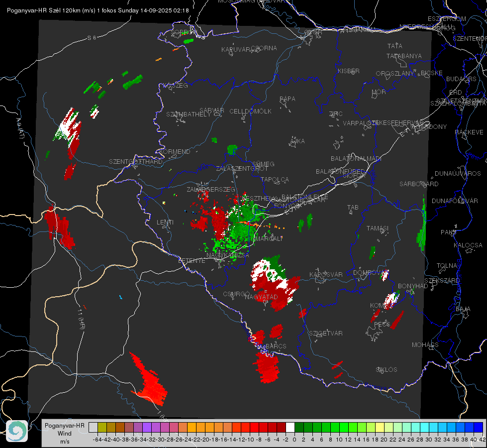Select the LETENYE label
The height and width of the screenshot is (448, 487).
point(192,261)
